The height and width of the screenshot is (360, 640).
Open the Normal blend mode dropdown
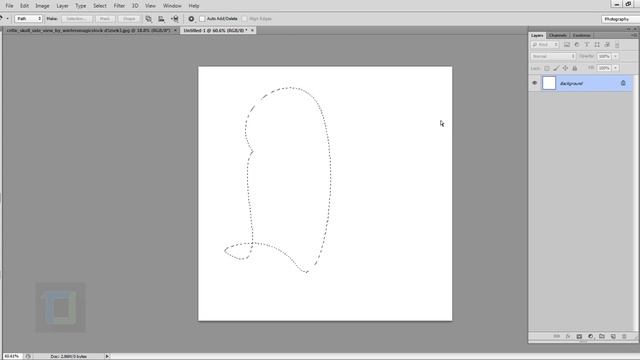(x=553, y=56)
